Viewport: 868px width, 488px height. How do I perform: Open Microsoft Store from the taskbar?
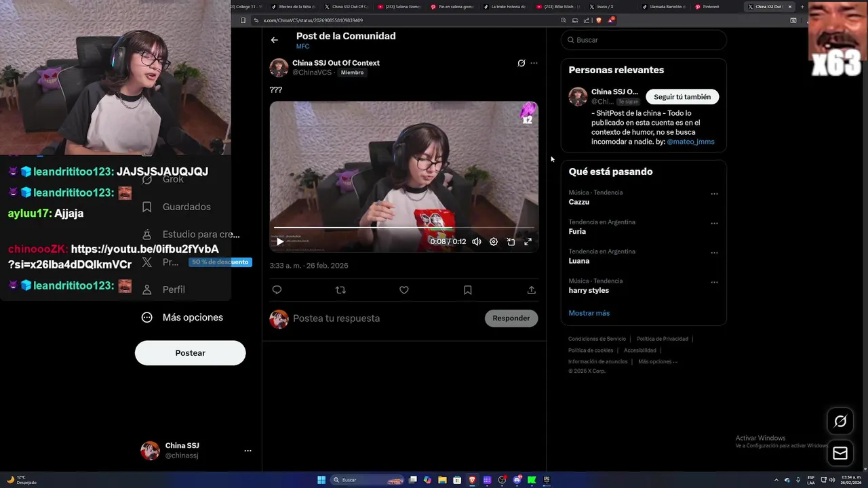click(457, 480)
